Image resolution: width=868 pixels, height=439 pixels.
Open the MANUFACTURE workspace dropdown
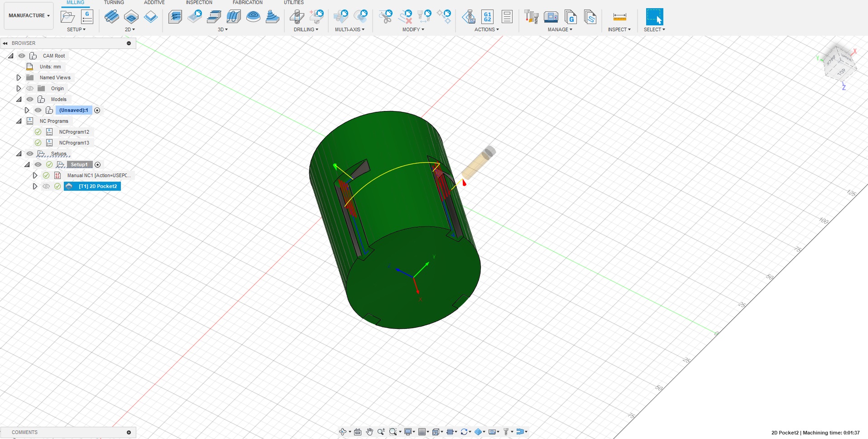pyautogui.click(x=29, y=15)
